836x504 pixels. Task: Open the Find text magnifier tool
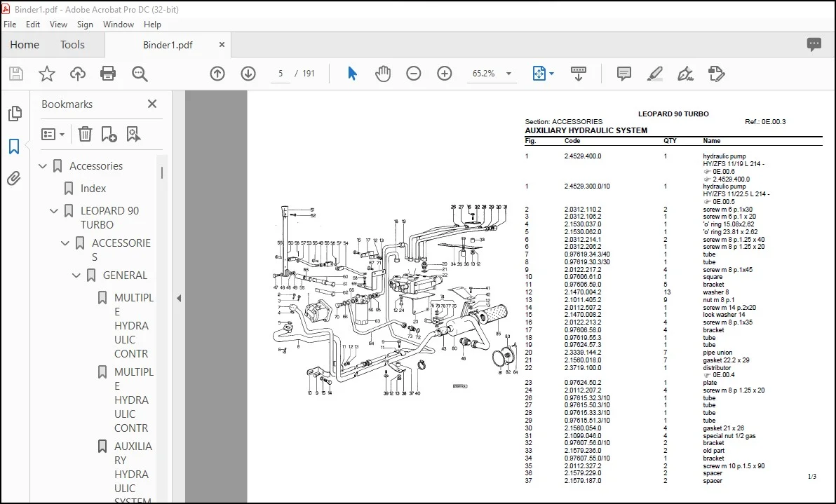click(x=140, y=74)
